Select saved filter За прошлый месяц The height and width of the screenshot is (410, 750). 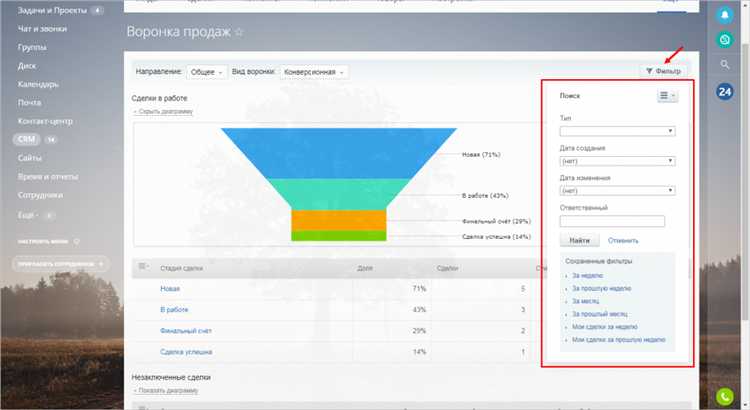600,314
